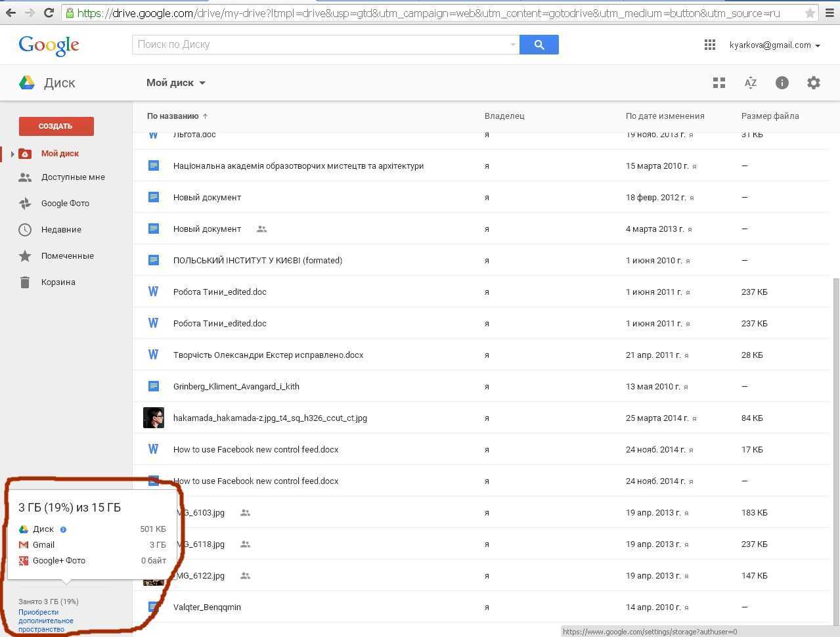Click the vertical scrollbar of file list
The width and height of the screenshot is (840, 637).
[835, 447]
